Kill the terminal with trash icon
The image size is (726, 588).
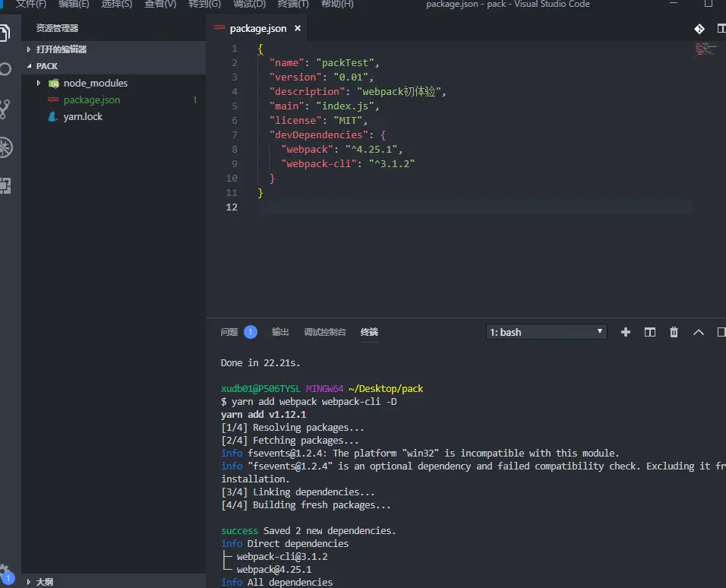tap(674, 332)
